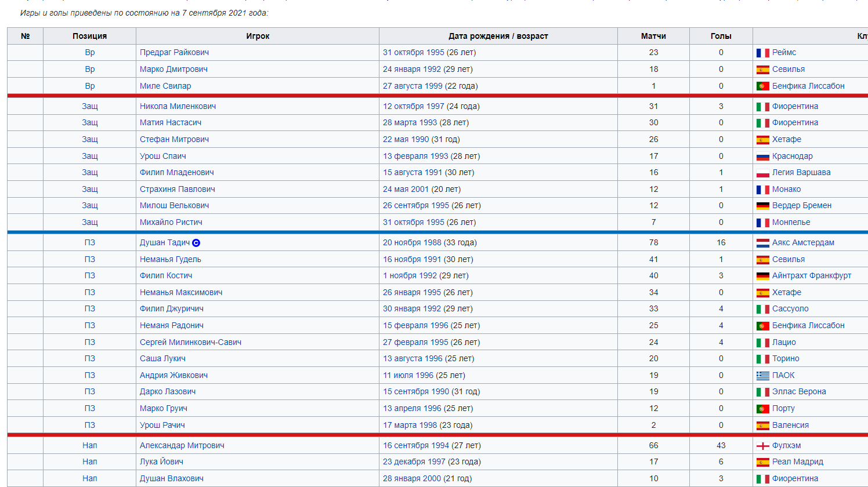Click the Позиция column header

tap(90, 36)
